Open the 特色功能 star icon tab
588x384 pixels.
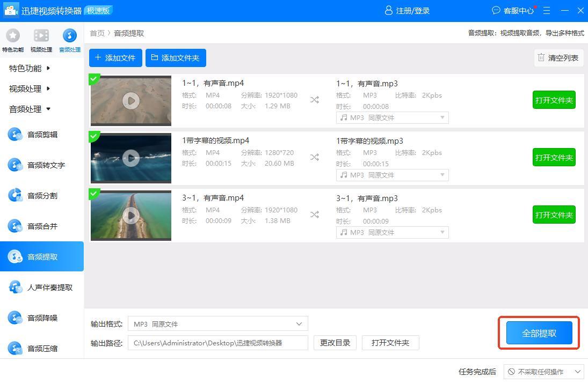click(x=12, y=36)
